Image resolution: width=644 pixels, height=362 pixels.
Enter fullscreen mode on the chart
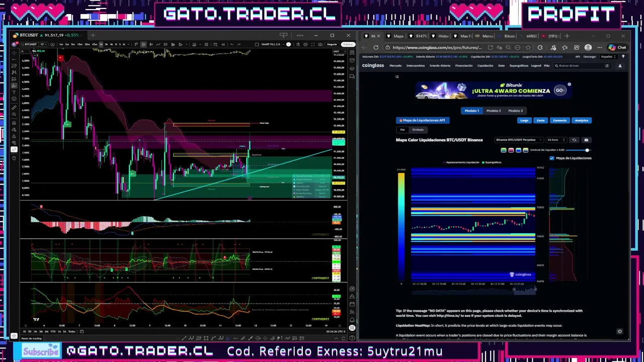click(313, 44)
